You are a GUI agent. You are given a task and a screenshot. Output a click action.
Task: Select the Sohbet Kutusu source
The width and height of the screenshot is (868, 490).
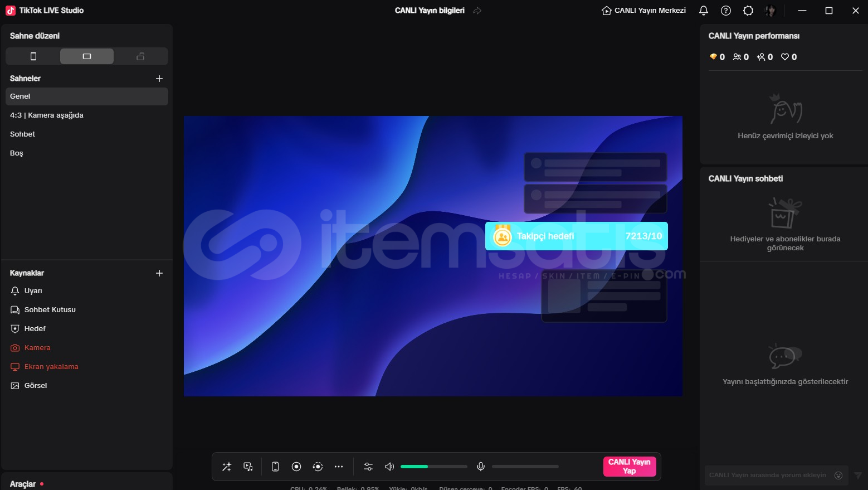coord(87,310)
